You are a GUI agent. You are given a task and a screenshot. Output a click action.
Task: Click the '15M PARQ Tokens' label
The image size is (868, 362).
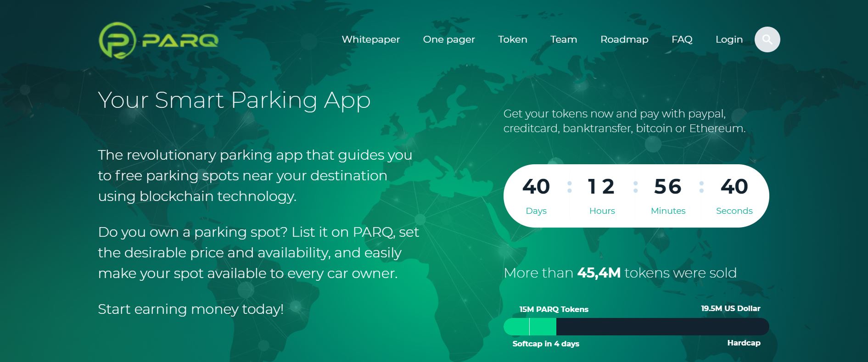[554, 309]
